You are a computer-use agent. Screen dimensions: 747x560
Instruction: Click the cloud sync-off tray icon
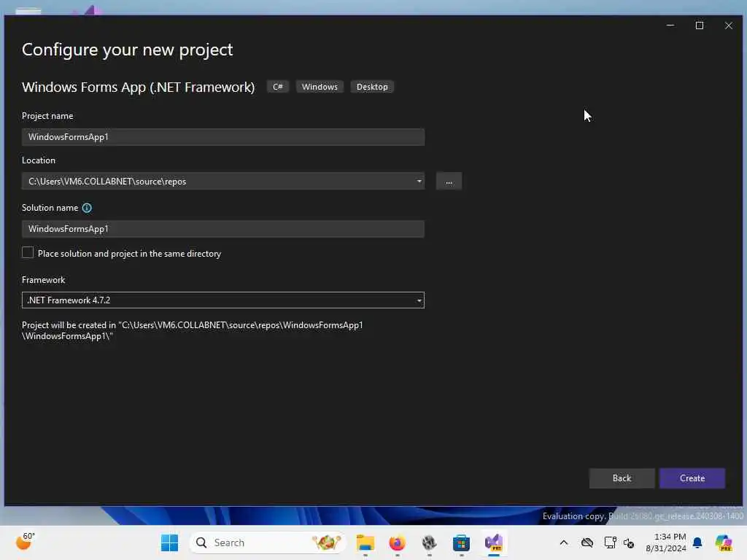click(587, 542)
